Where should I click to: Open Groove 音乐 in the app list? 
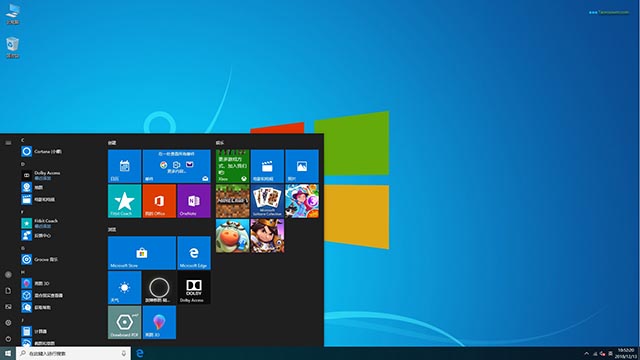pyautogui.click(x=61, y=259)
